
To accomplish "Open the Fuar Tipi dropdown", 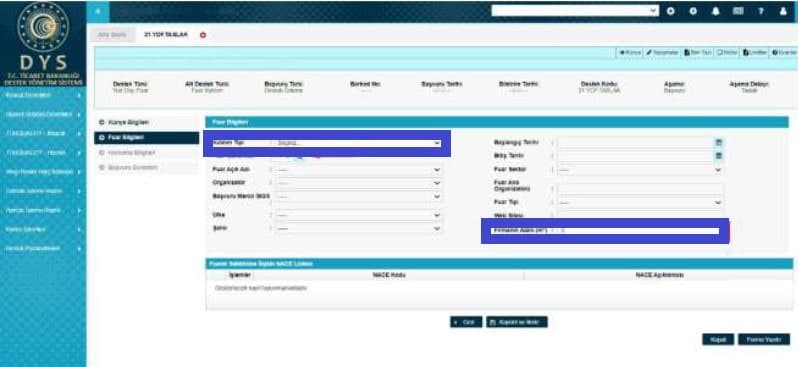I will (x=640, y=203).
